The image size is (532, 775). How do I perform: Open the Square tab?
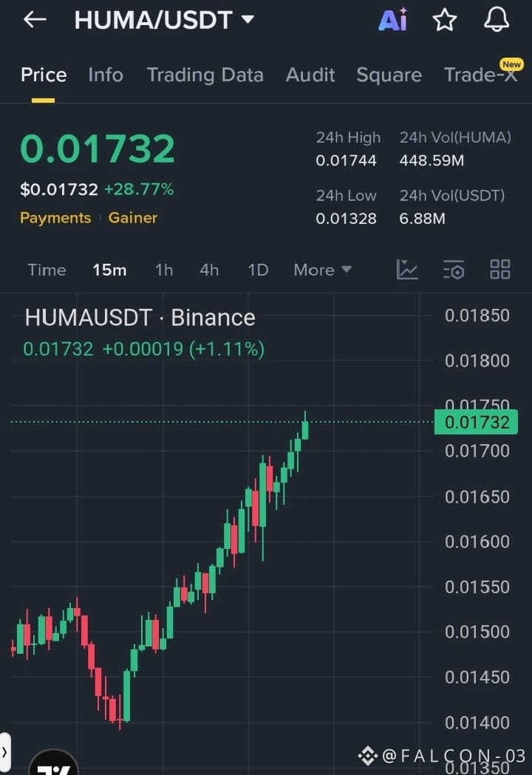[x=389, y=75]
